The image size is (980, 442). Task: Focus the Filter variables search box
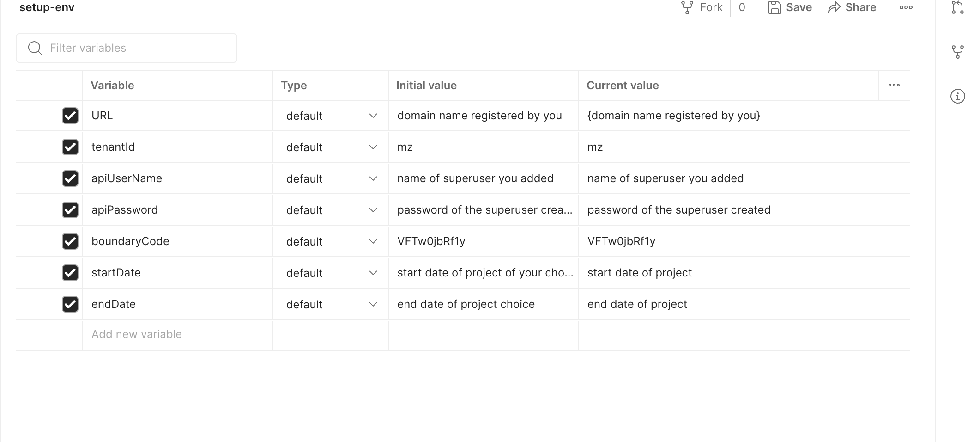tap(127, 48)
